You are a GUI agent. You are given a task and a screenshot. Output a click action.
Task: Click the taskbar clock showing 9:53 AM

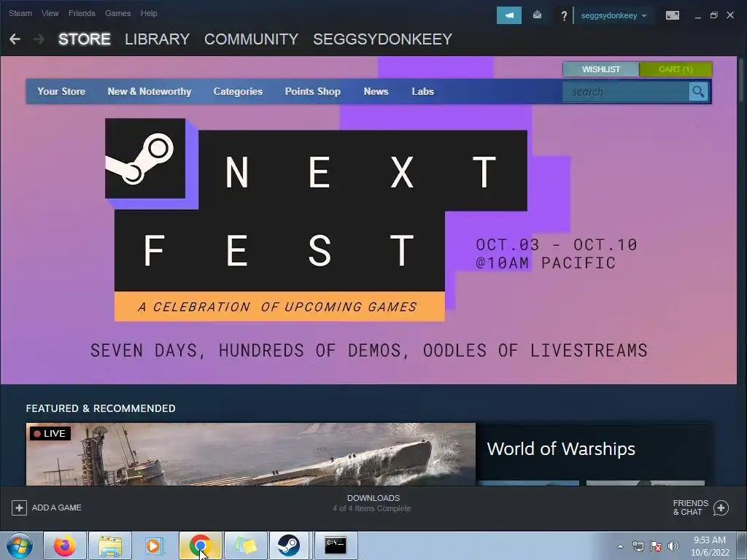710,546
